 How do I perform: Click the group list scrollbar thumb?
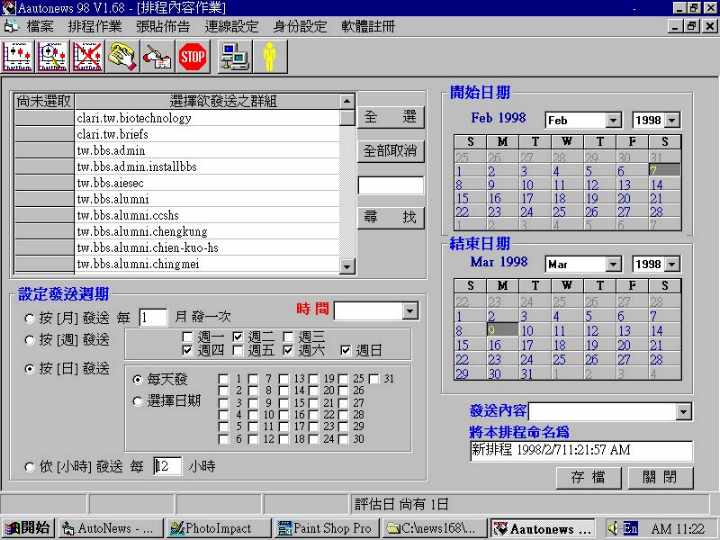point(347,118)
